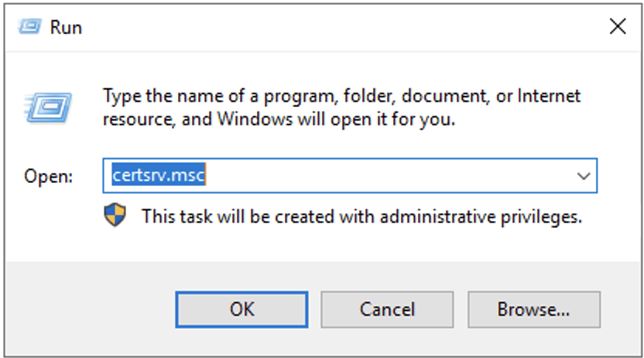Screen dimensions: 644x358
Task: Click the large Run program icon
Action: tap(48, 105)
